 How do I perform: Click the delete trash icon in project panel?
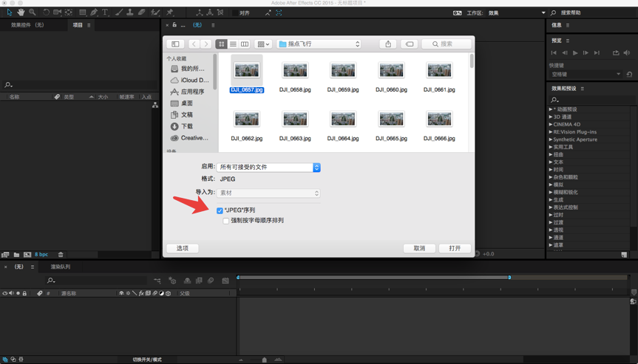[61, 255]
